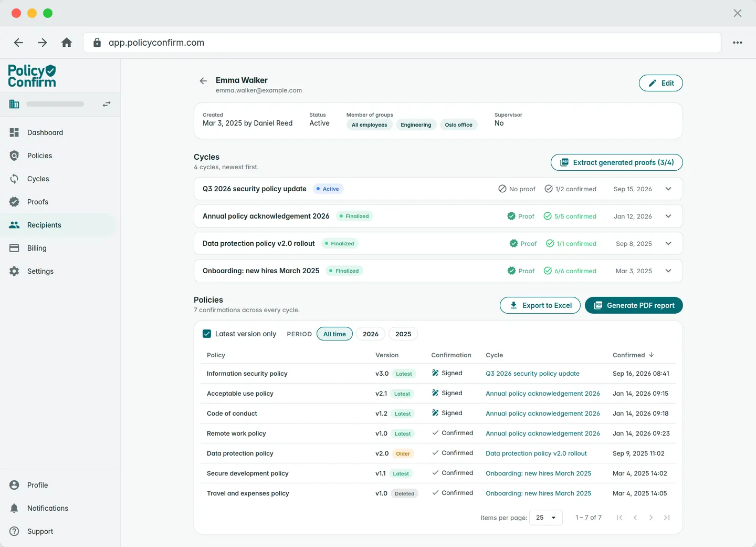Viewport: 756px width, 547px height.
Task: Click Extract generated proofs (3/4)
Action: coord(617,162)
